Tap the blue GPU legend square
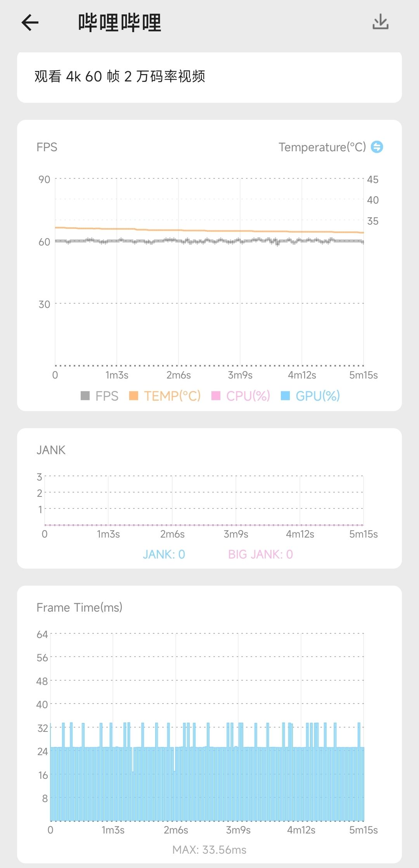Viewport: 419px width, 868px height. (285, 396)
